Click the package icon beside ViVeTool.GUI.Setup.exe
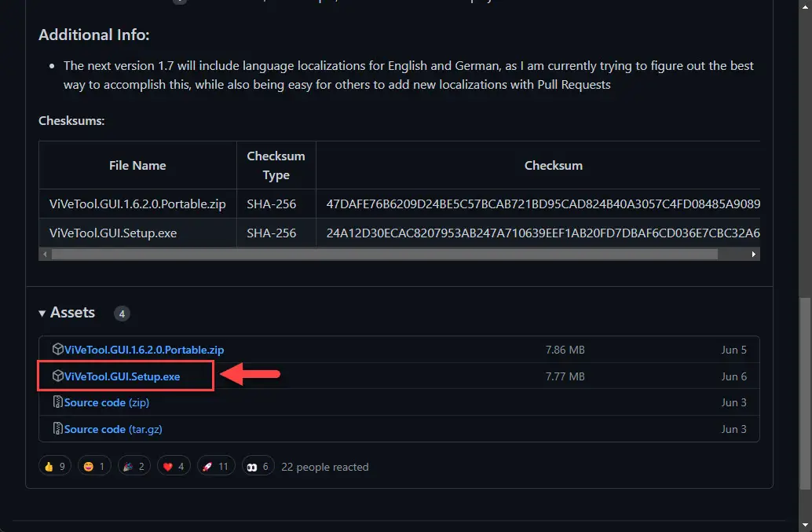 [x=57, y=376]
